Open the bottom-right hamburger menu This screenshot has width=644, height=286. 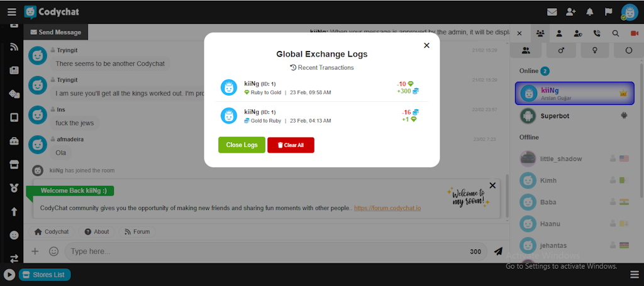635,275
